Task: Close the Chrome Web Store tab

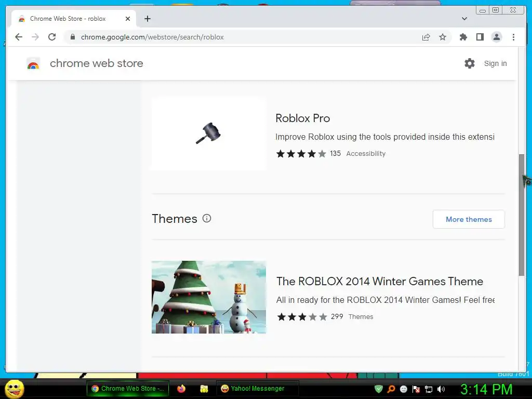Action: point(128,19)
